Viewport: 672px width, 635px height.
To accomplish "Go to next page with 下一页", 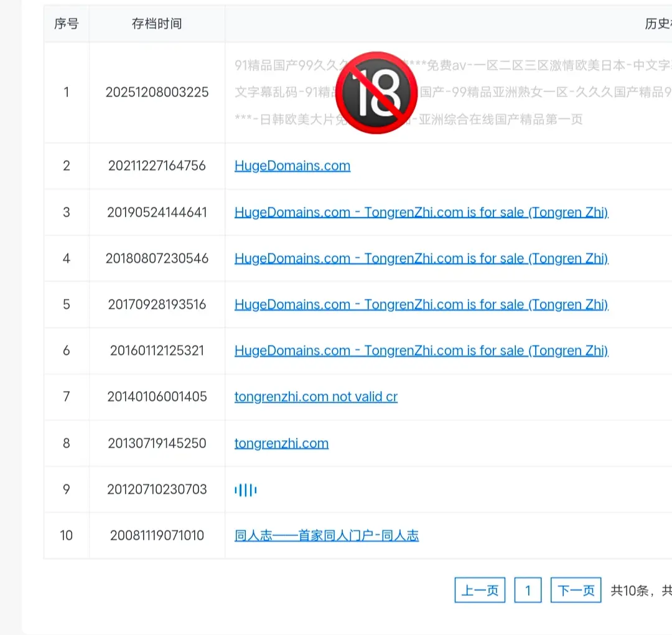I will 576,590.
